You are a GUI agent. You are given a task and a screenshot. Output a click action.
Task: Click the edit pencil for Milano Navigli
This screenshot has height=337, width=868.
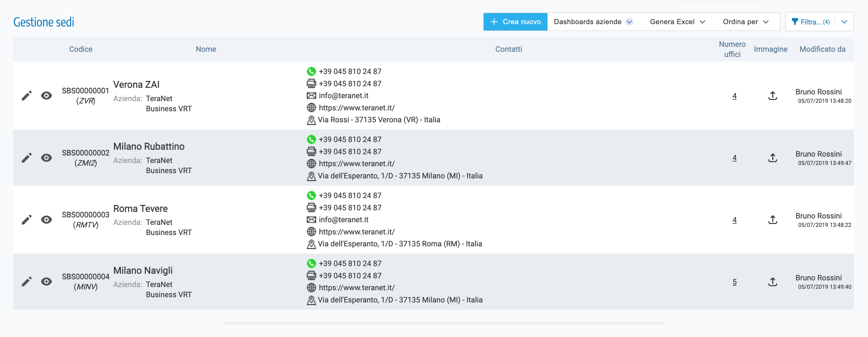coord(27,282)
